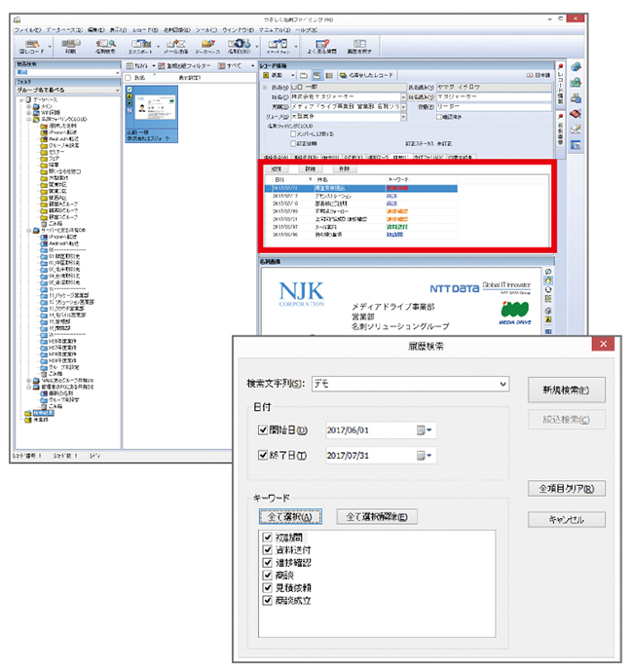Select the セミナー folder in tree

(x=52, y=152)
